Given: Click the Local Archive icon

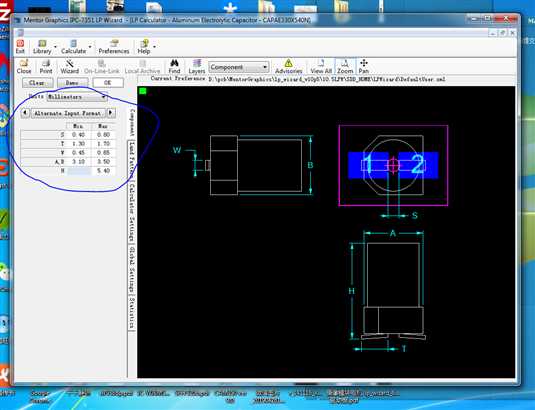Looking at the screenshot, I should (x=142, y=67).
